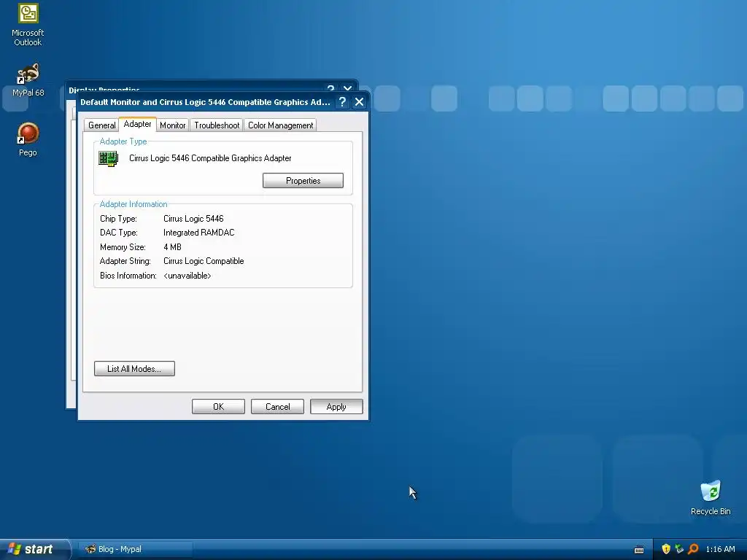Confirm with the OK button
This screenshot has width=747, height=560.
218,407
